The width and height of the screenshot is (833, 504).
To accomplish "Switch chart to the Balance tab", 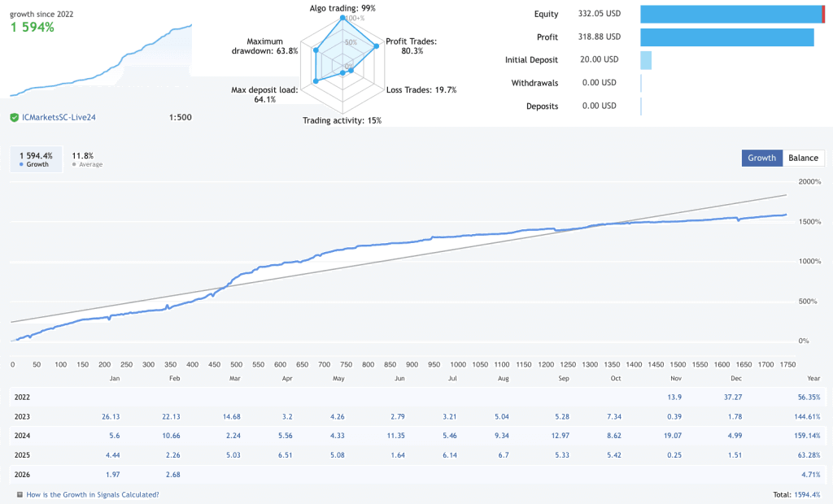I will pyautogui.click(x=803, y=158).
